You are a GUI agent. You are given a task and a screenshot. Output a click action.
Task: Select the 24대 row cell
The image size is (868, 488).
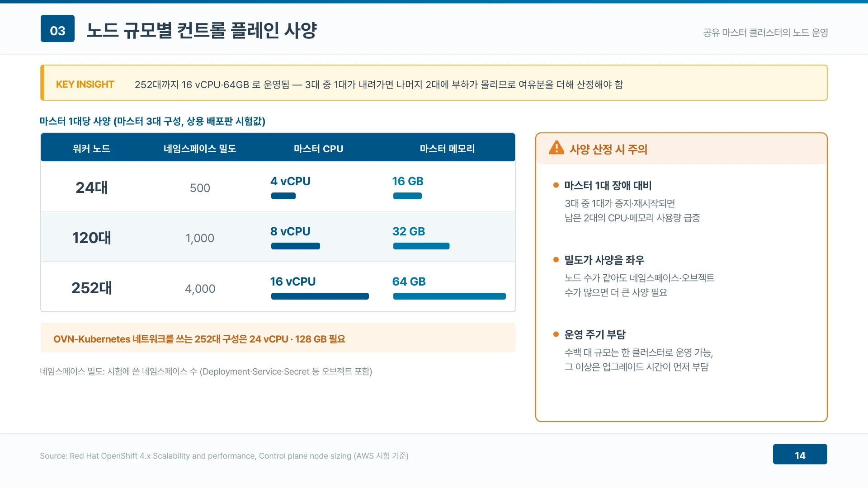coord(92,188)
